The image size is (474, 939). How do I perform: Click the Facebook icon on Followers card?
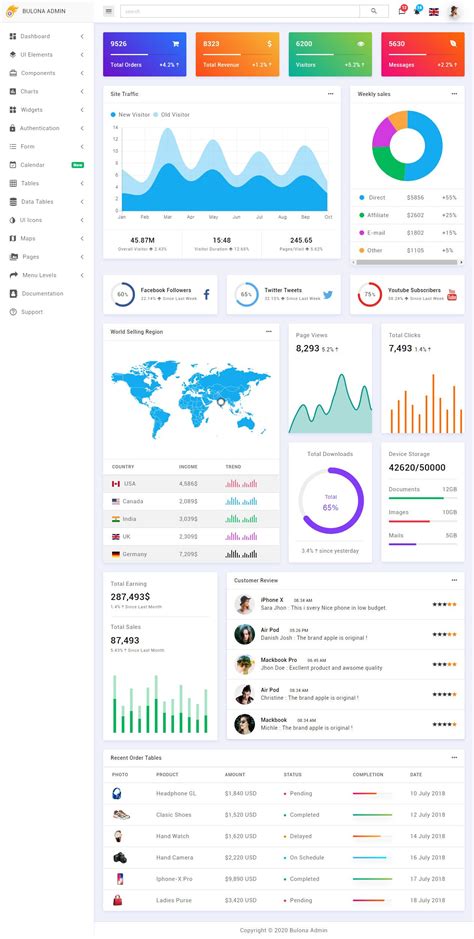coord(206,294)
